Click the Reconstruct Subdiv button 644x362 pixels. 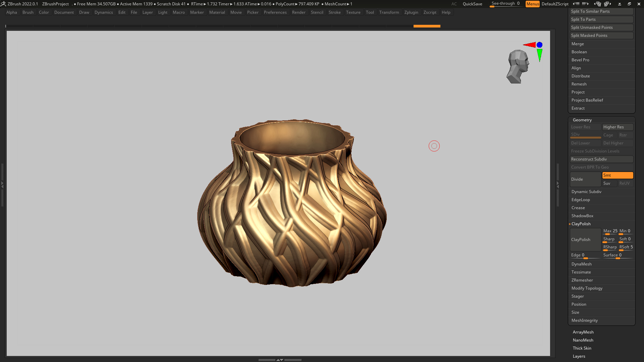pos(601,159)
